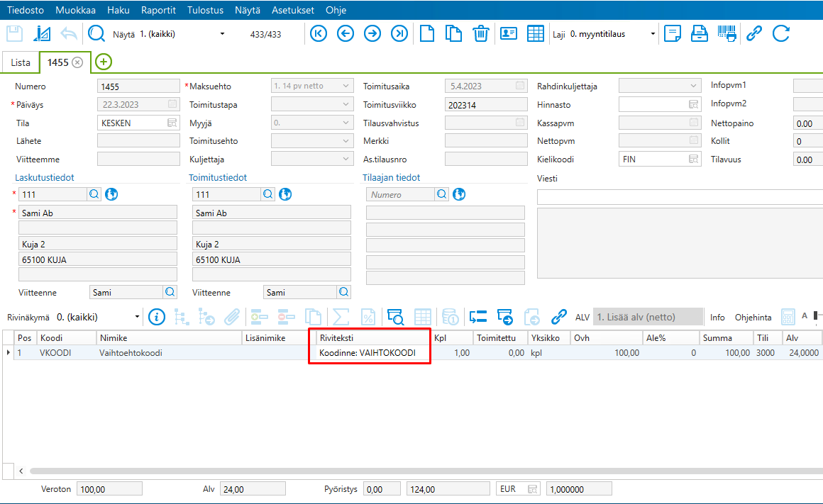Delete order with the trash icon
Screen dimensions: 823x504
(481, 33)
